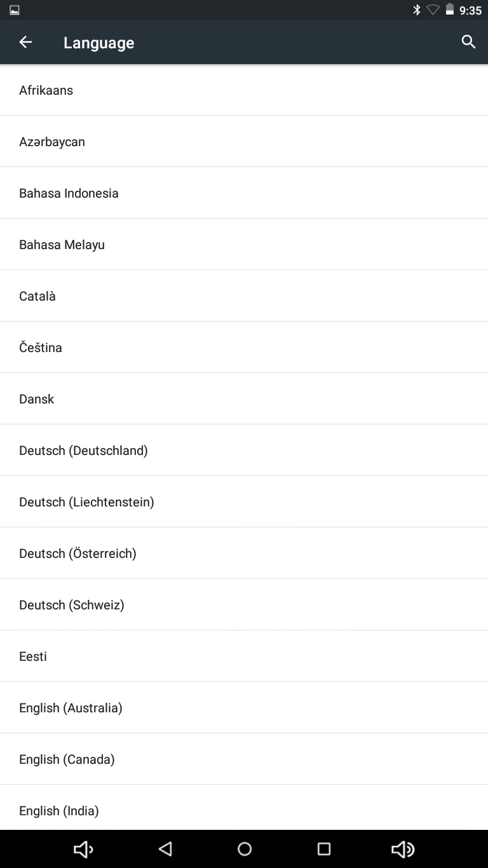The image size is (488, 868).
Task: Choose Deutsch (Deutschland)
Action: pyautogui.click(x=244, y=451)
